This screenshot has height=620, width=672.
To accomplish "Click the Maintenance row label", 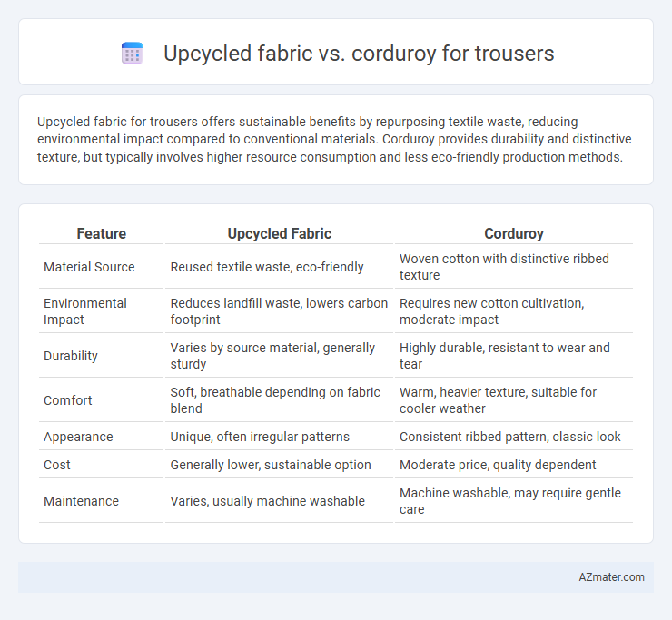I will pyautogui.click(x=81, y=501).
